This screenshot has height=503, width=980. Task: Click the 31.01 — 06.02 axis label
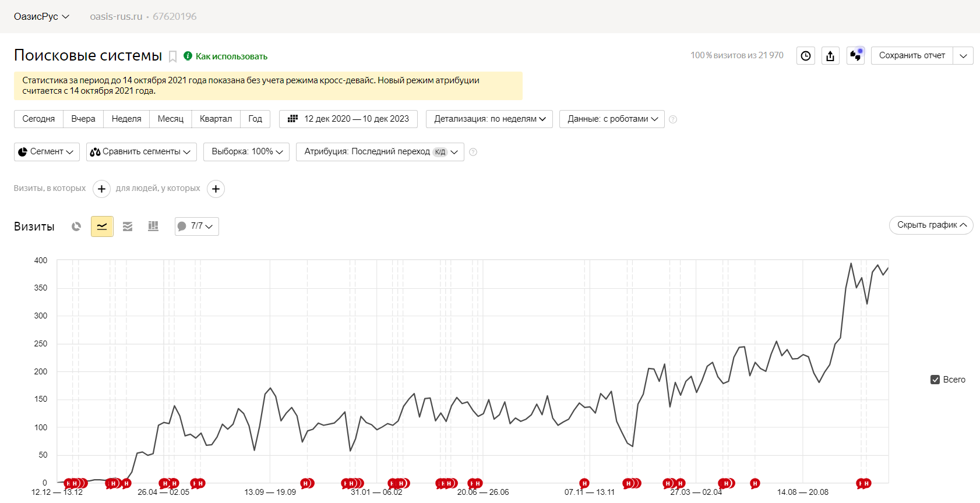(376, 492)
